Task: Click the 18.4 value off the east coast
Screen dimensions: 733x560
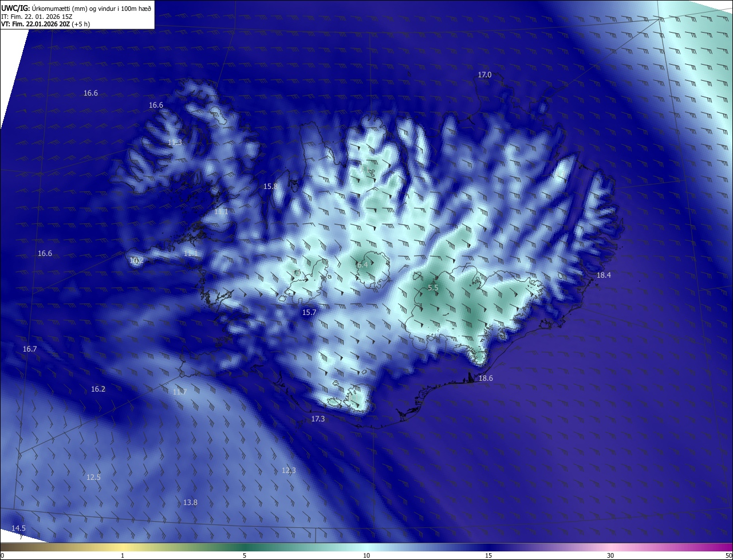Action: click(x=604, y=275)
